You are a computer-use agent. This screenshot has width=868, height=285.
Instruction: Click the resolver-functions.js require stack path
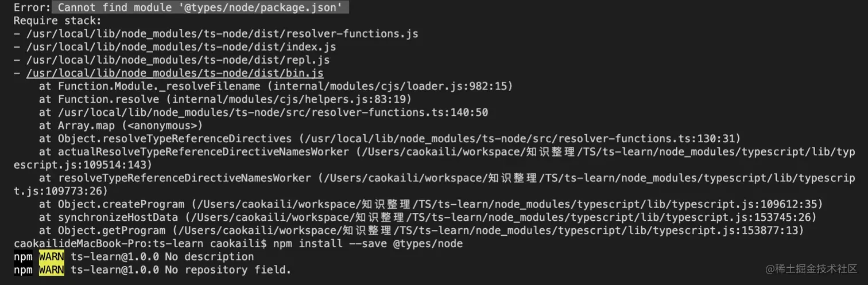click(x=222, y=33)
